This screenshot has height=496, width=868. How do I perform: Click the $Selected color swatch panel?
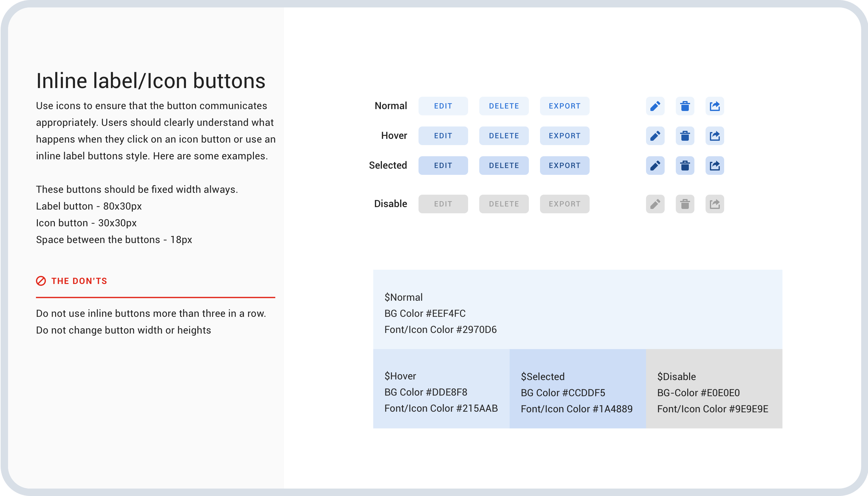point(578,388)
